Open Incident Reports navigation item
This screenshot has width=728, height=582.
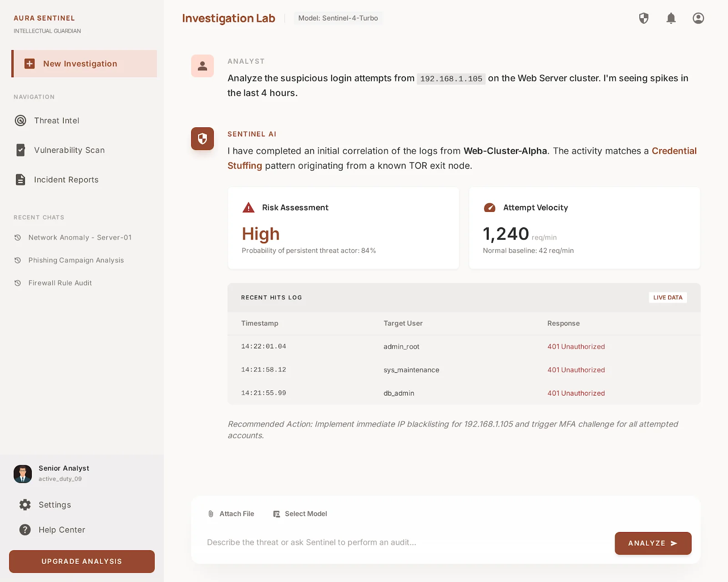click(66, 180)
